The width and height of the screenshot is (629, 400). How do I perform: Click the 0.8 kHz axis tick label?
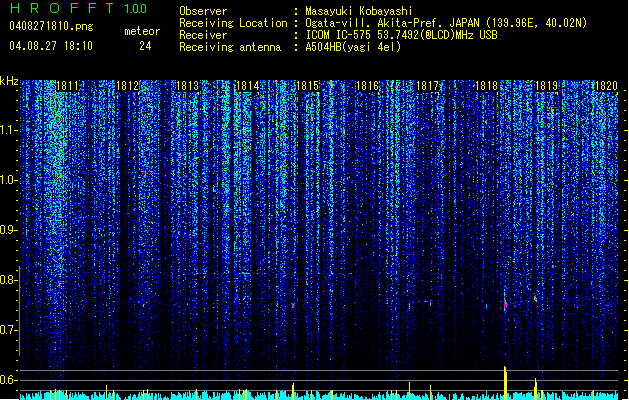[x=8, y=280]
